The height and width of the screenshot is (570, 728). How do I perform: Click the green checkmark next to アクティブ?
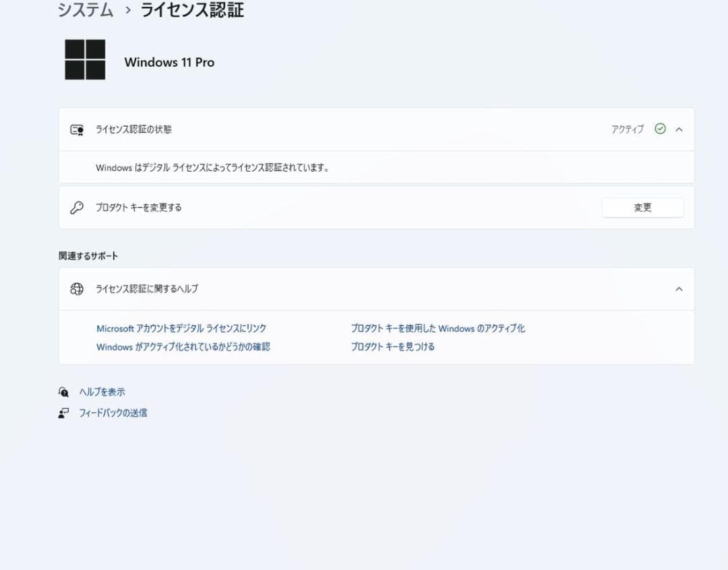point(661,129)
